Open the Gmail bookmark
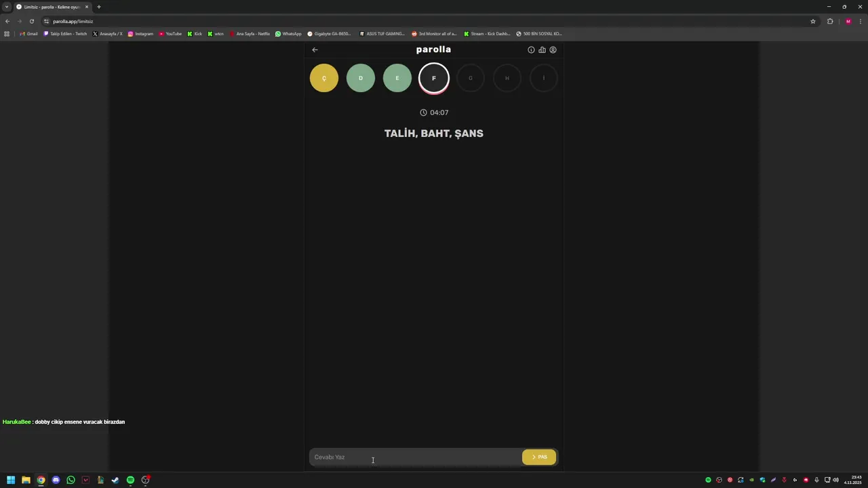This screenshot has width=868, height=488. (28, 33)
